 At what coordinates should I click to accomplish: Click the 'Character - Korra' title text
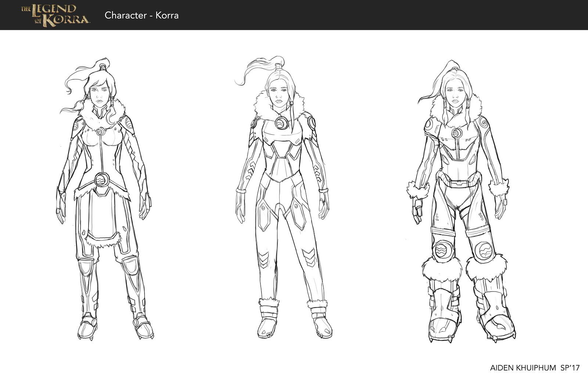[141, 15]
